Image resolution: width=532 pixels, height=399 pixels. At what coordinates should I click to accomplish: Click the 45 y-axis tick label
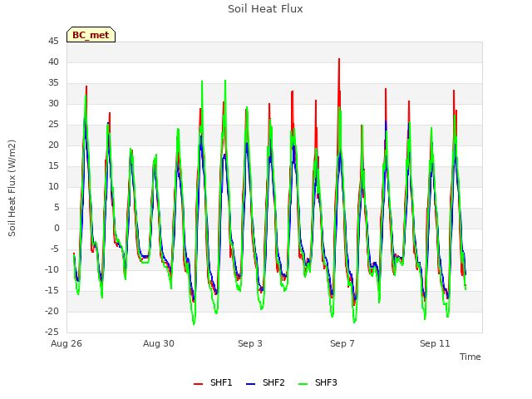(53, 42)
